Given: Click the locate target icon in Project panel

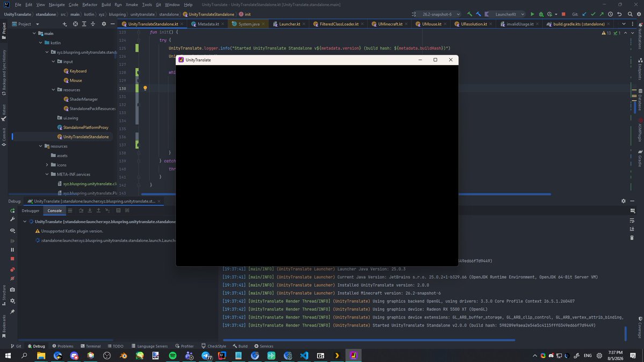Looking at the screenshot, I should pos(75,24).
